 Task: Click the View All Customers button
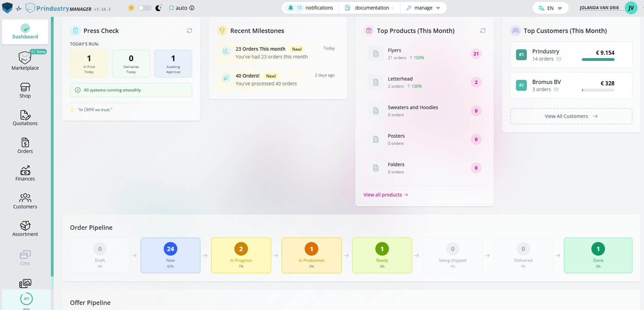pos(571,116)
